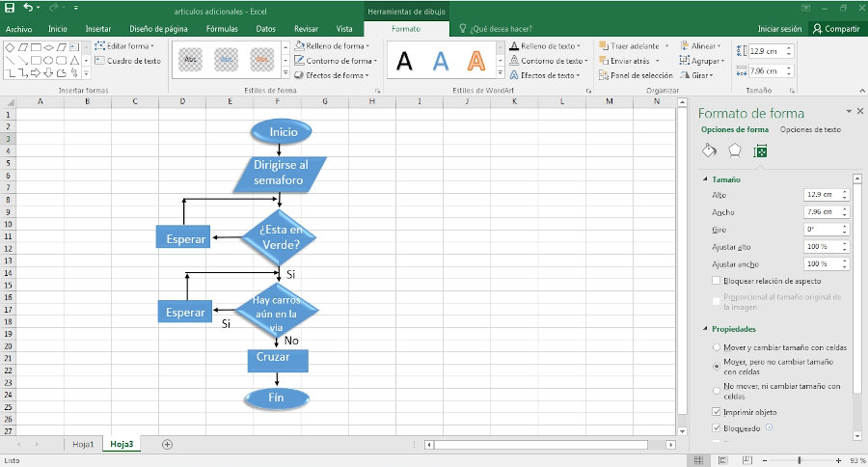
Task: Click Relleno y línea paint bucket icon
Action: [x=709, y=151]
